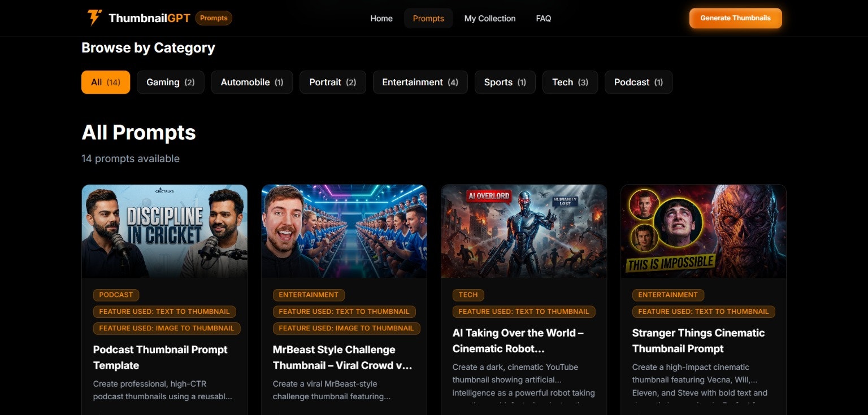Enable the Sports category filter
This screenshot has height=415, width=868.
click(x=505, y=82)
